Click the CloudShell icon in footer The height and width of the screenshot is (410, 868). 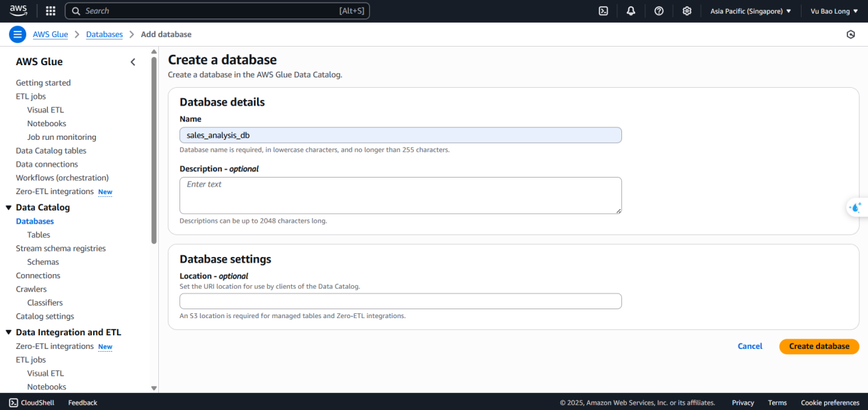[x=14, y=402]
